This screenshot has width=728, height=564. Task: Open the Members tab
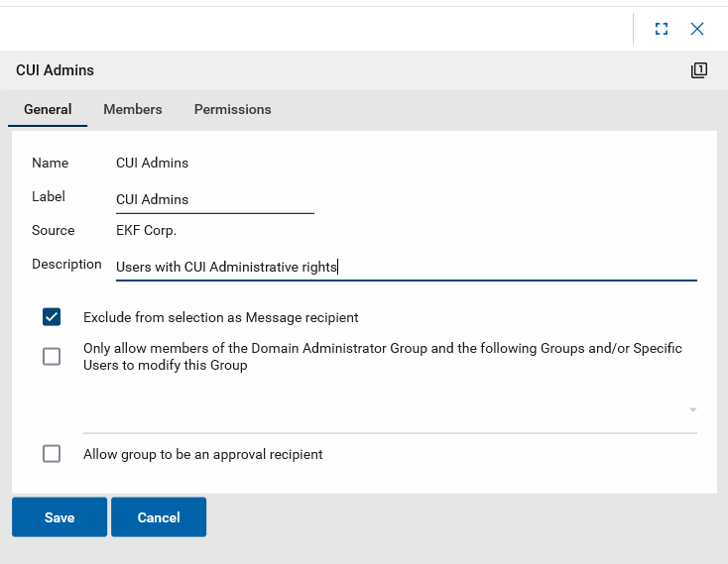(x=133, y=109)
